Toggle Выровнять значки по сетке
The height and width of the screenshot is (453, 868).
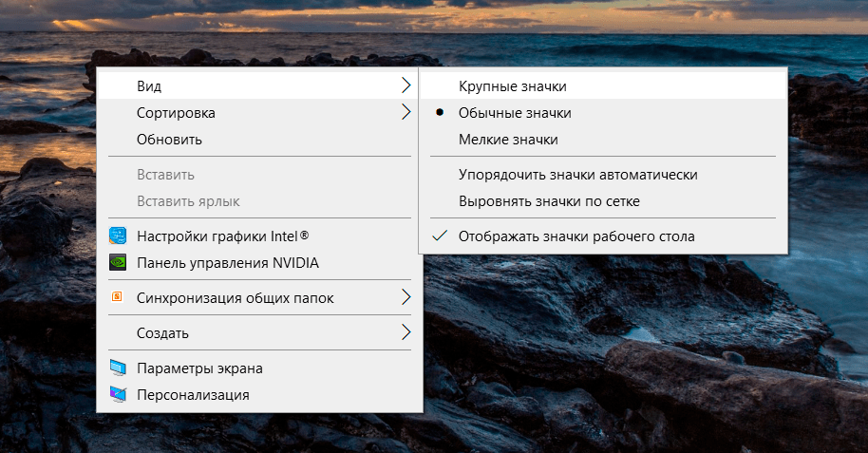click(549, 201)
